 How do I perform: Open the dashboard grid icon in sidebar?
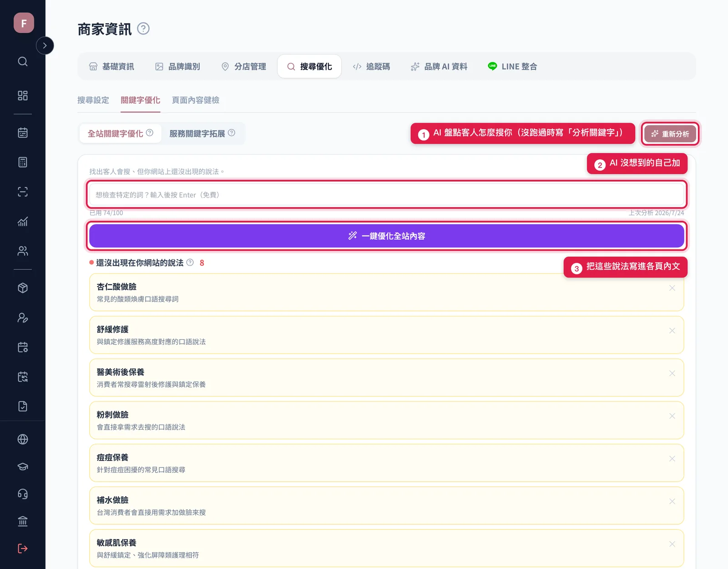point(23,96)
